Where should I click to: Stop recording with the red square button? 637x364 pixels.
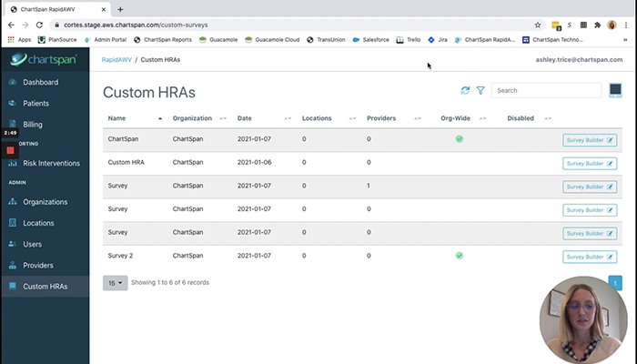click(10, 151)
